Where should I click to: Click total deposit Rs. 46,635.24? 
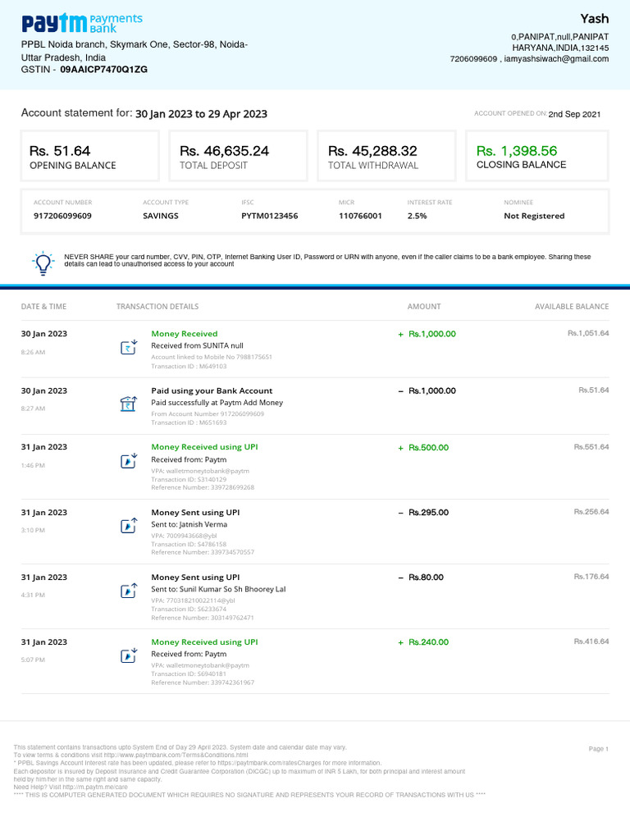click(x=224, y=151)
